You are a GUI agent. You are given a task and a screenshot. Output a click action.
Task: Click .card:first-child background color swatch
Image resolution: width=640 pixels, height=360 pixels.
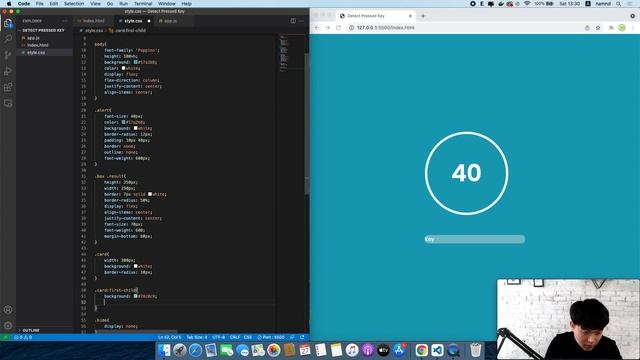click(x=136, y=296)
